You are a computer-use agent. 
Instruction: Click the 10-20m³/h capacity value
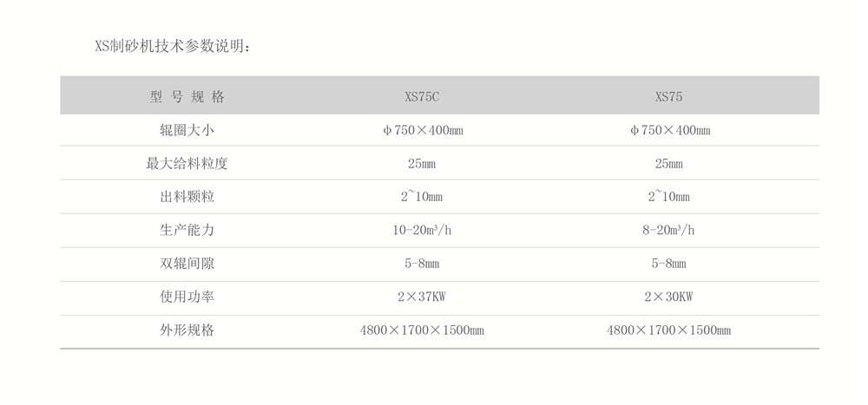pyautogui.click(x=423, y=230)
